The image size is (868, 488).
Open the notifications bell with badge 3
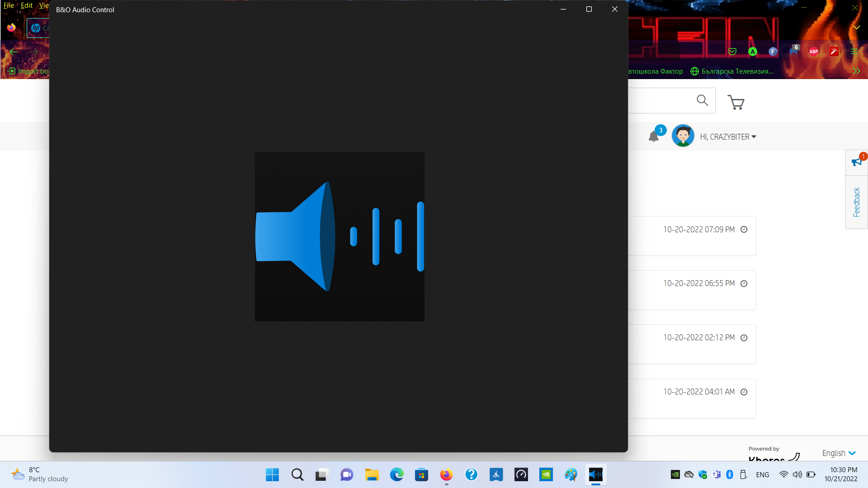point(654,136)
